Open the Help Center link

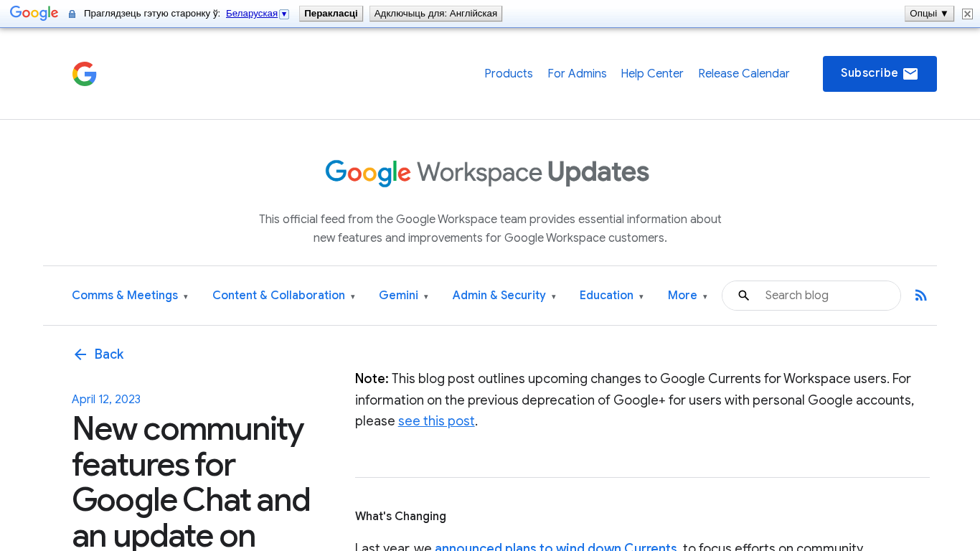pyautogui.click(x=652, y=74)
